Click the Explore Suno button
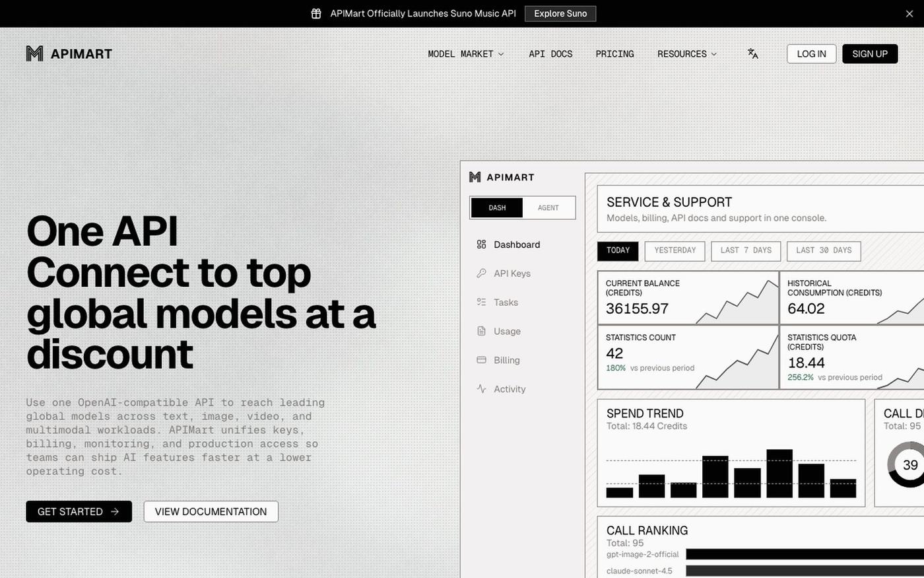Screen dimensions: 924x578 [x=560, y=13]
